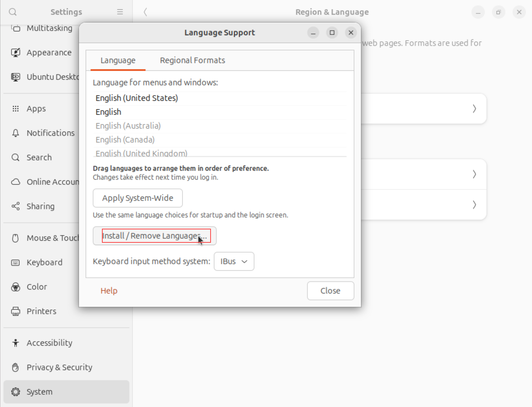Select English (Australia) in the list

point(220,126)
